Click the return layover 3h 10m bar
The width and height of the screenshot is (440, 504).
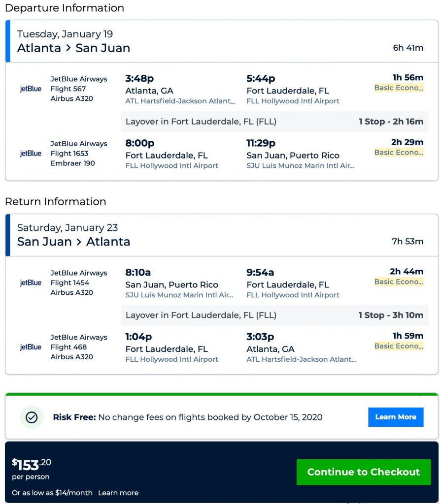[274, 315]
